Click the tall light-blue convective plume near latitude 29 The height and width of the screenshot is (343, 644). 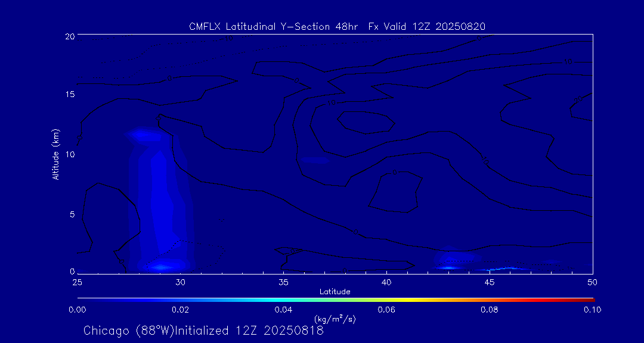click(x=160, y=197)
